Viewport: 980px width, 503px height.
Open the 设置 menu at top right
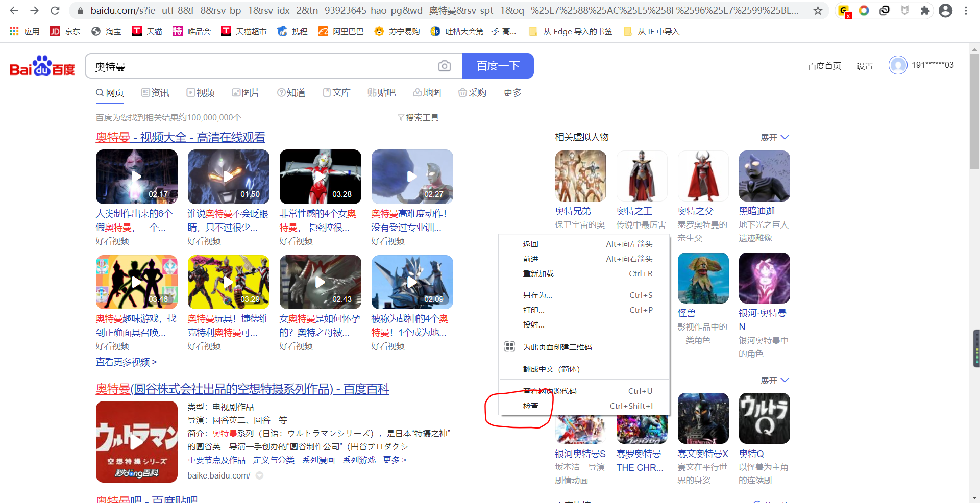(x=865, y=66)
